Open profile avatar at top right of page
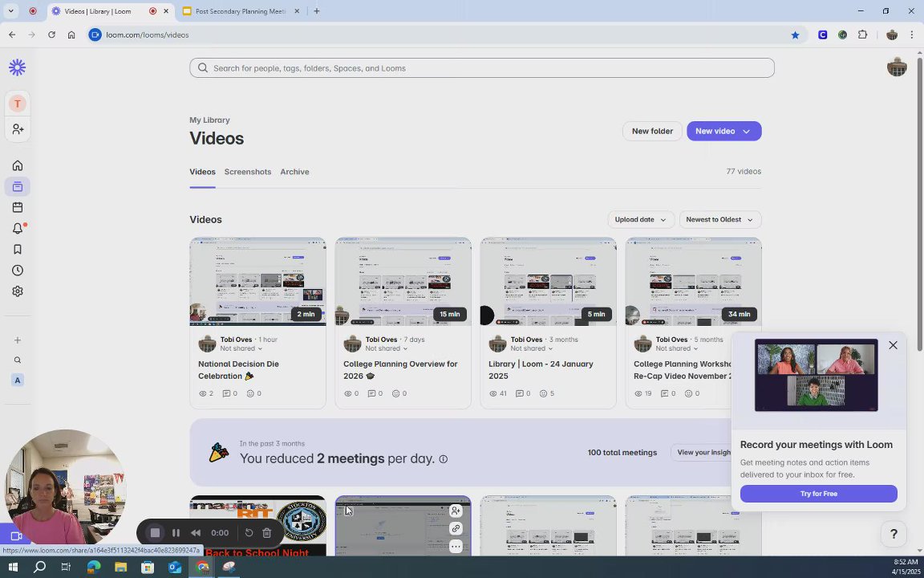The height and width of the screenshot is (578, 924). pyautogui.click(x=896, y=67)
